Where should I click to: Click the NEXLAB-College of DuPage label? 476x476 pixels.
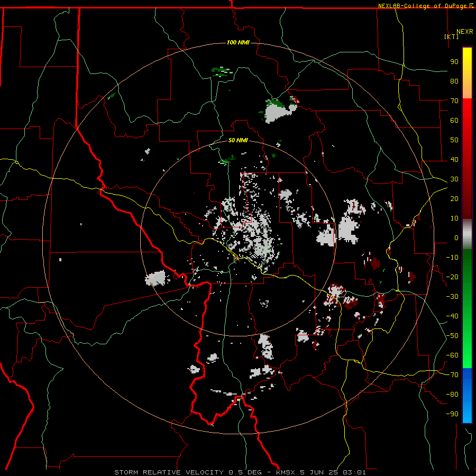point(424,6)
